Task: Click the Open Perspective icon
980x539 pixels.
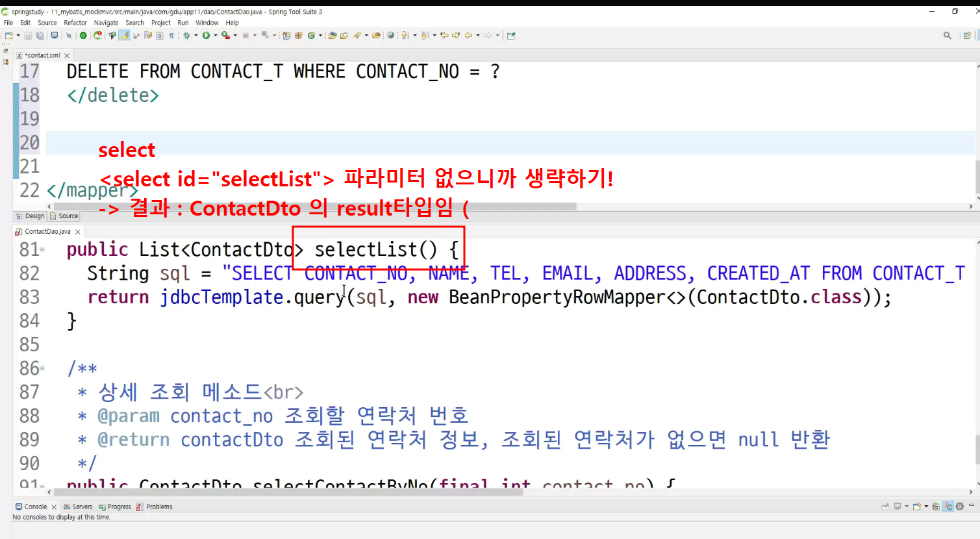Action: [967, 36]
